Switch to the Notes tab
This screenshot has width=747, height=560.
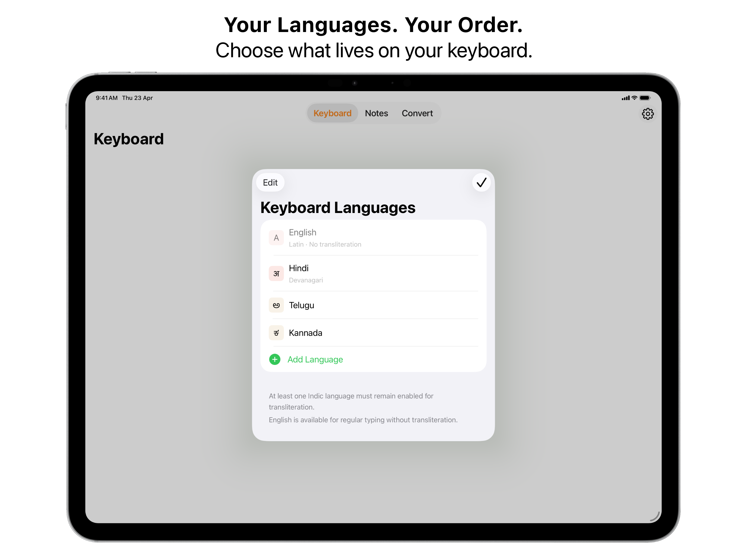tap(376, 113)
